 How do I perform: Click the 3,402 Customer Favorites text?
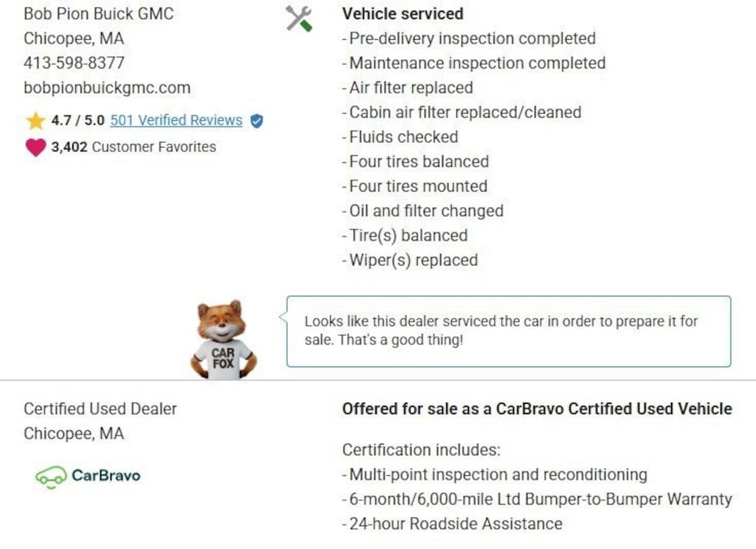tap(133, 147)
